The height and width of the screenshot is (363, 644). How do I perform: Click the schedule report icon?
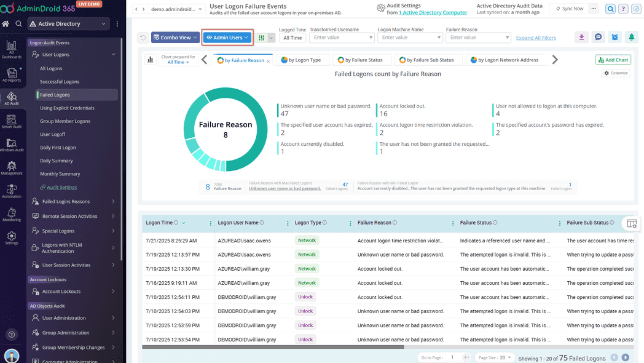615,38
